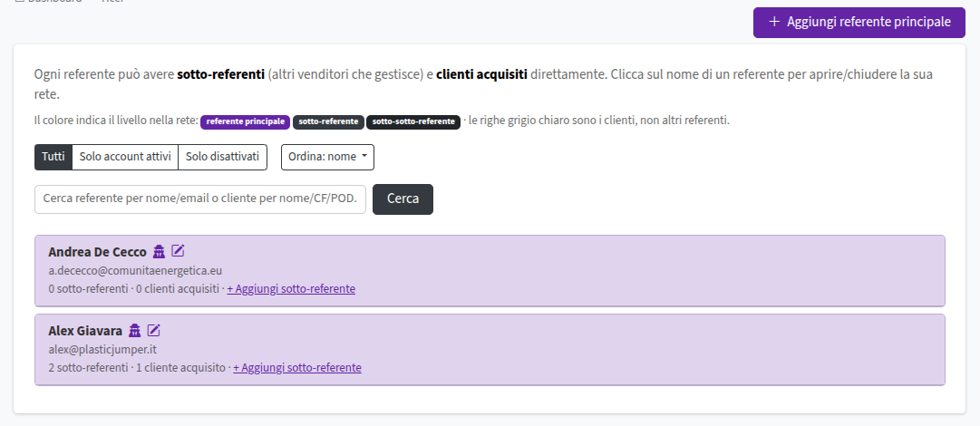Expand Andrea De Cecco's network by name

tap(97, 252)
